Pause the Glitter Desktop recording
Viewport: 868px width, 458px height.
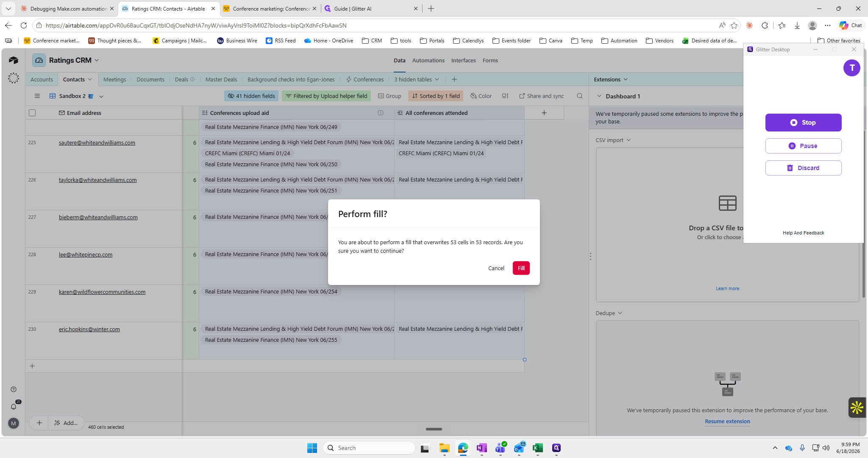tap(803, 146)
